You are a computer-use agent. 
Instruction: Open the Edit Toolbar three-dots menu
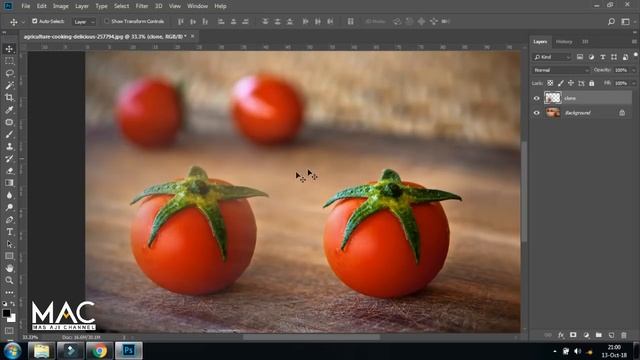(x=9, y=292)
